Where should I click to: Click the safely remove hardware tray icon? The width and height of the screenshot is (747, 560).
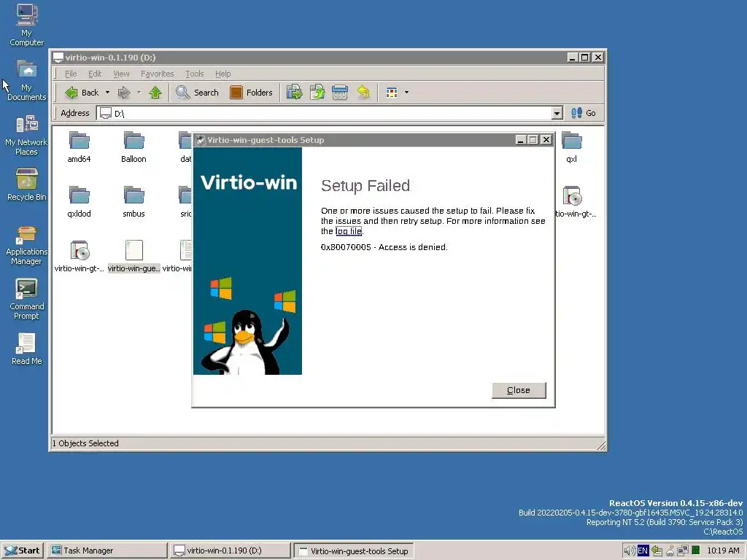(657, 551)
